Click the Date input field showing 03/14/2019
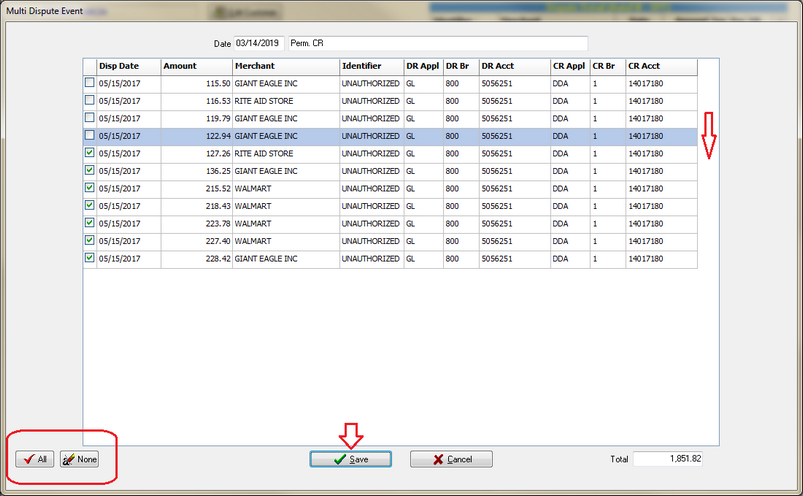The image size is (803, 496). [x=259, y=44]
